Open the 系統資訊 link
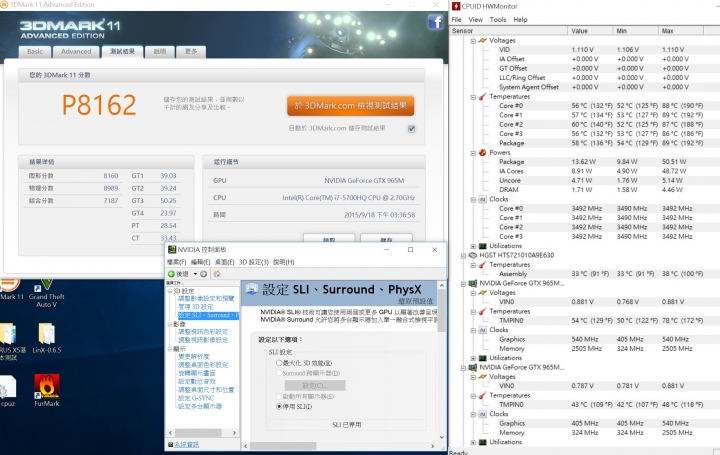 point(186,444)
